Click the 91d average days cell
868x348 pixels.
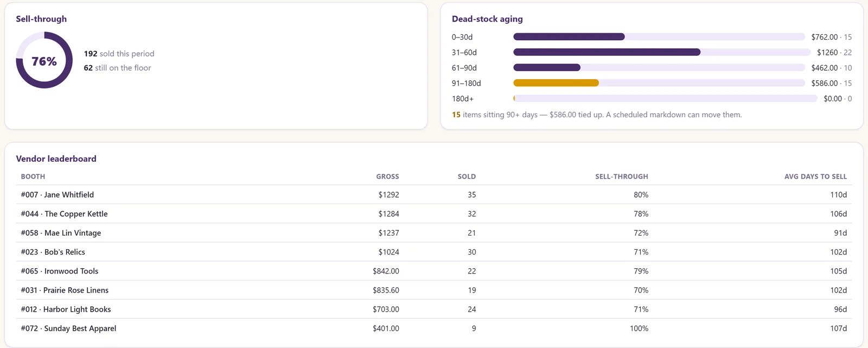coord(840,233)
